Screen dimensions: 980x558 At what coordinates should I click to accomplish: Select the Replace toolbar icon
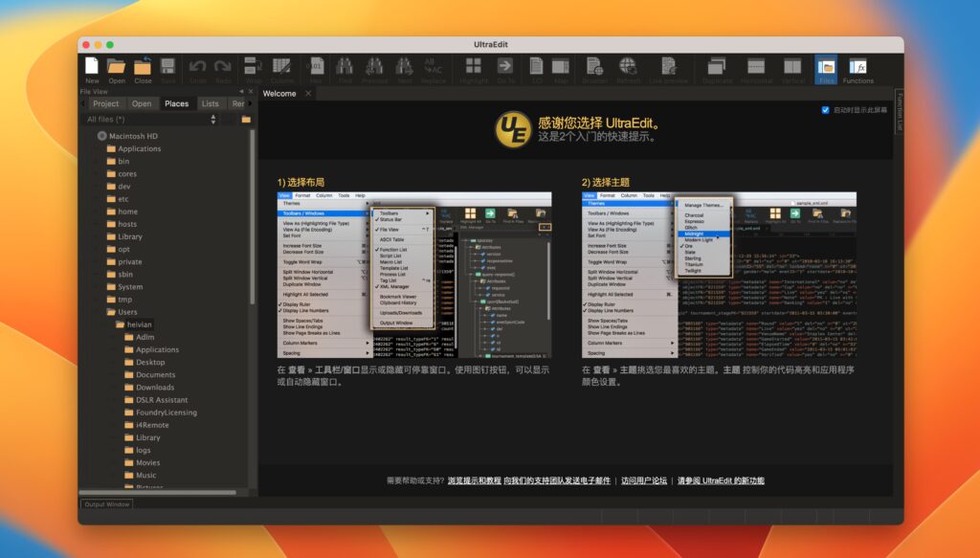click(x=433, y=67)
